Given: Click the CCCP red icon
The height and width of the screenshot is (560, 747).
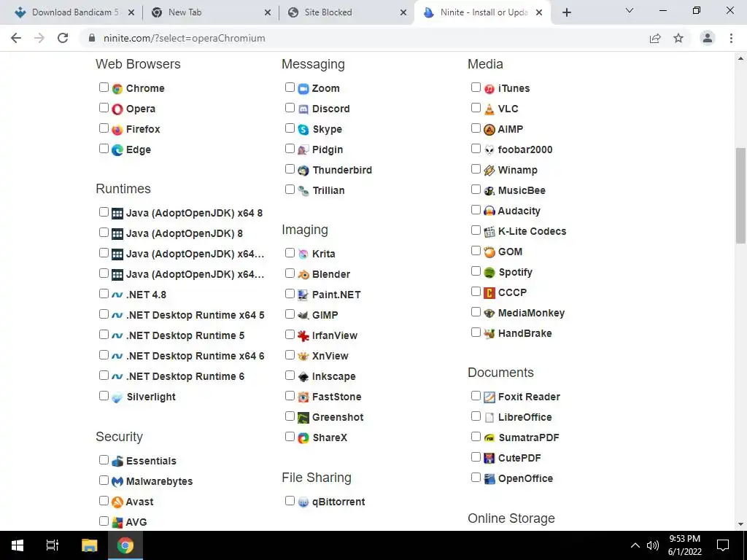Looking at the screenshot, I should tap(489, 293).
